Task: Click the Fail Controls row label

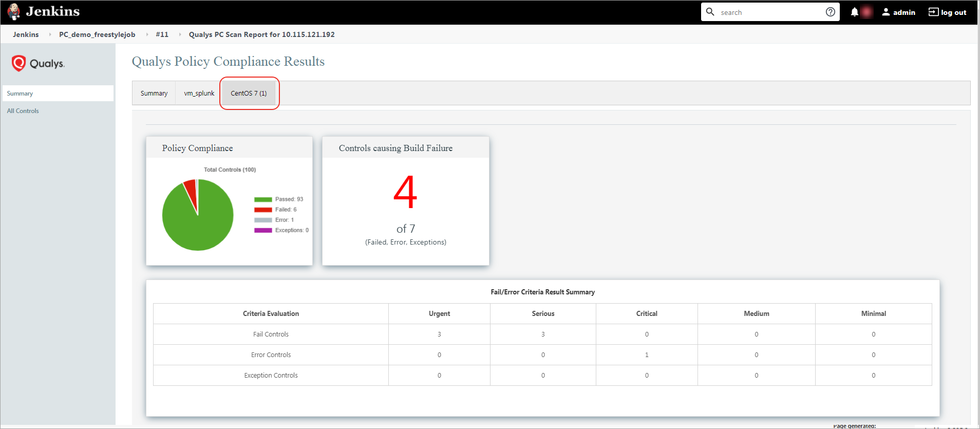Action: tap(271, 334)
